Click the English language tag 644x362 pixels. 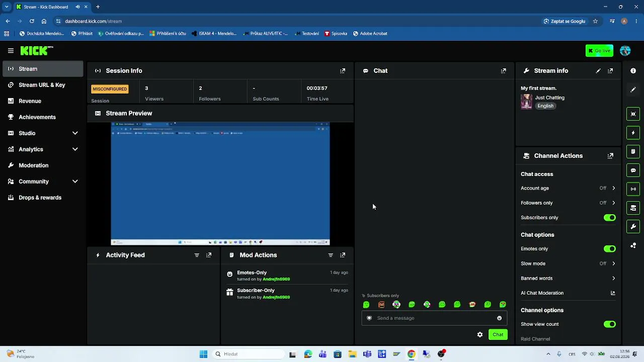tap(545, 106)
